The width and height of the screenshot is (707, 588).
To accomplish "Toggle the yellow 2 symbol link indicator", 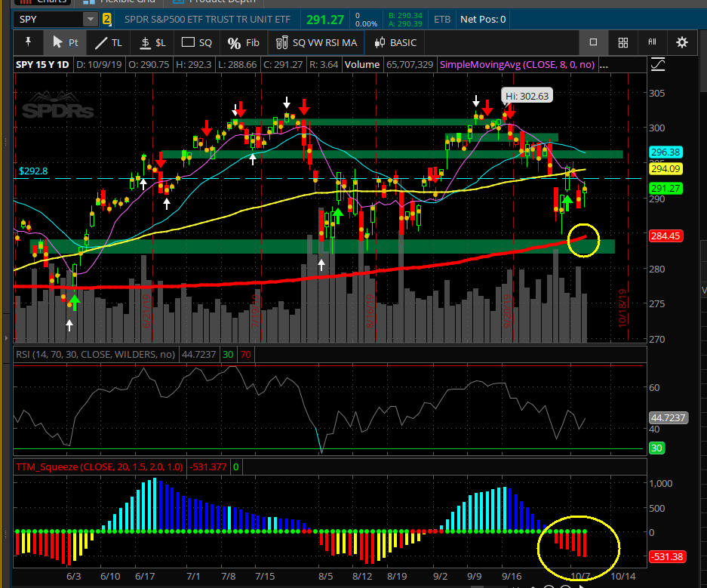I will click(x=106, y=19).
